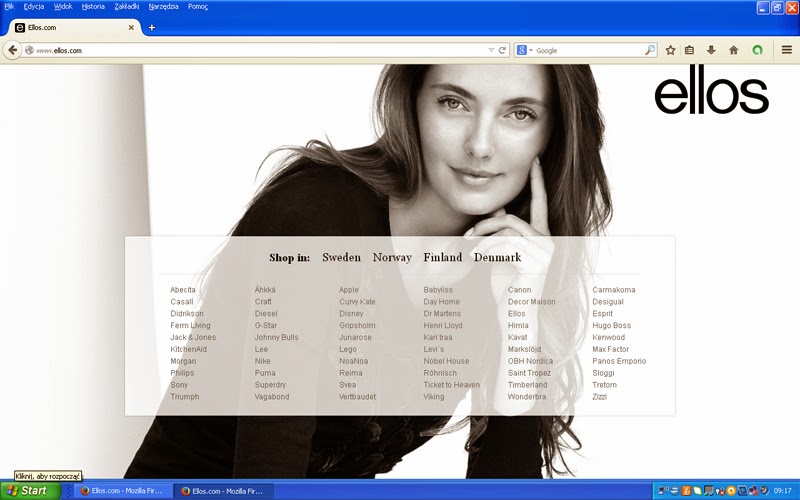Open the Narzędzia menu
The height and width of the screenshot is (500, 800).
point(163,6)
